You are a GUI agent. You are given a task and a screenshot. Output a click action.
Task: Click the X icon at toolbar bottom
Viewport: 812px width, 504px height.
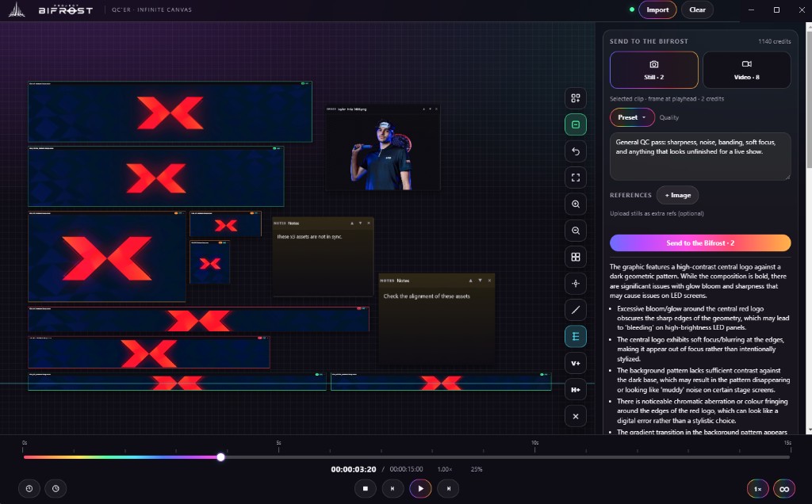576,416
